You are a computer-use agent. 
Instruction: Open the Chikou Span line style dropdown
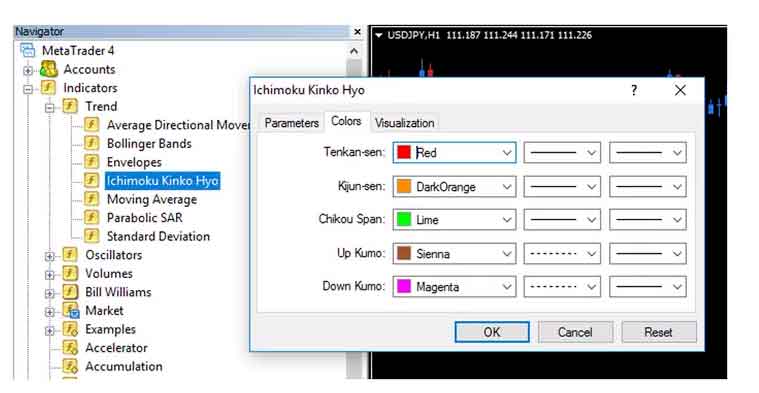[x=562, y=220]
